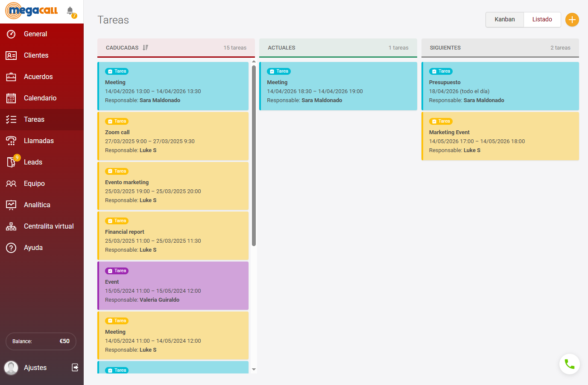Screen dimensions: 588x385
Task: Select the Acuerdos briefcase icon
Action: [11, 76]
